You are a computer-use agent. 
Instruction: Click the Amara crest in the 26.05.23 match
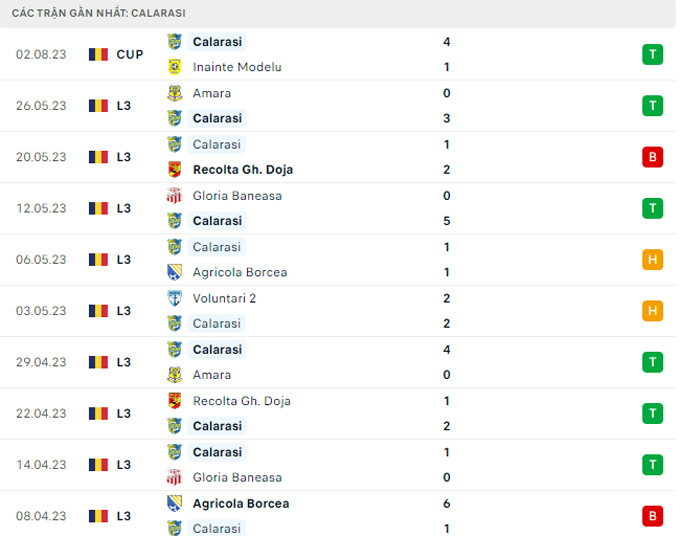[x=174, y=93]
